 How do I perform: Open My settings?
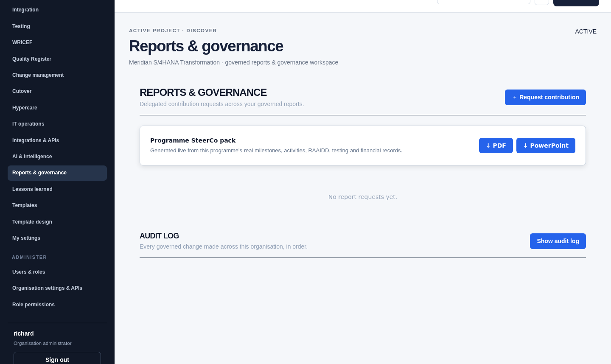click(57, 238)
